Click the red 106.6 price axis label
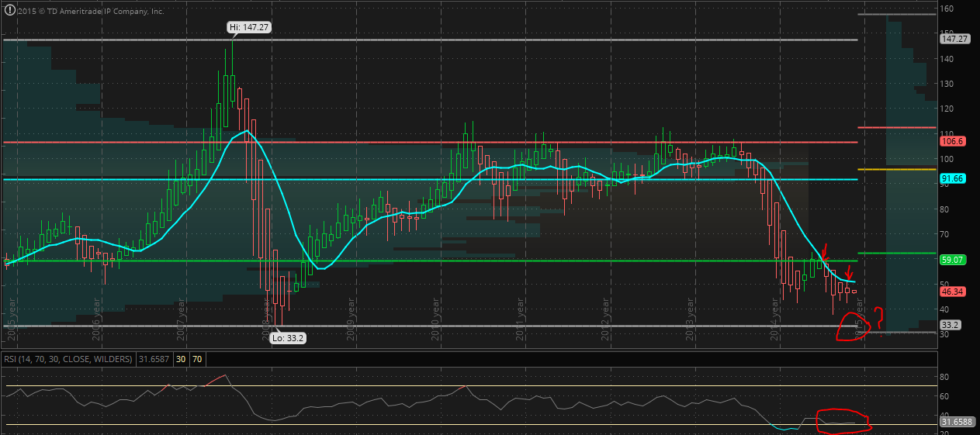Viewport: 980px width, 435px height. click(x=951, y=142)
